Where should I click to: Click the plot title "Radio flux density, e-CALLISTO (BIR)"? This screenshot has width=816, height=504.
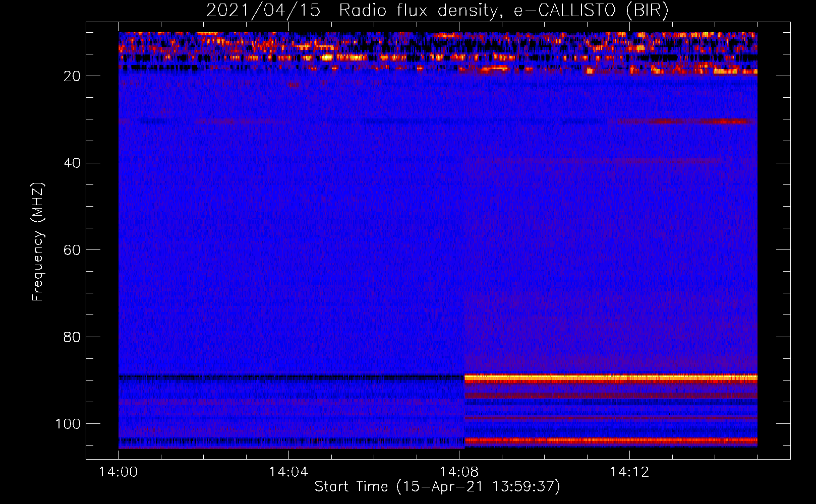point(503,10)
